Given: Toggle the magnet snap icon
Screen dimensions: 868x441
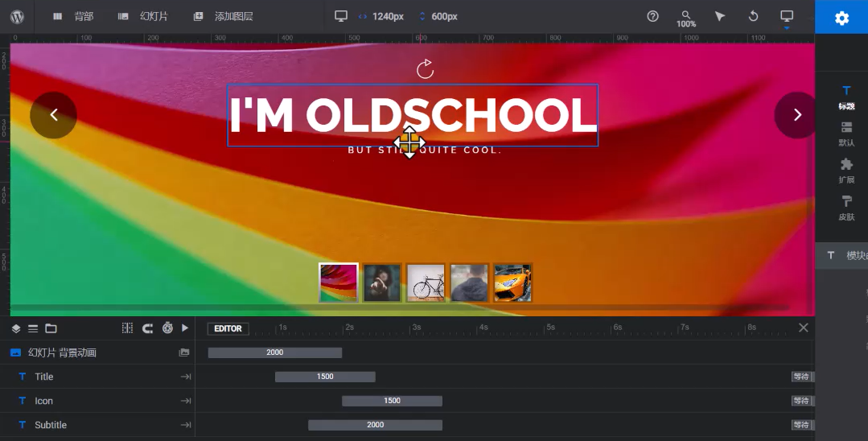Looking at the screenshot, I should pyautogui.click(x=147, y=328).
